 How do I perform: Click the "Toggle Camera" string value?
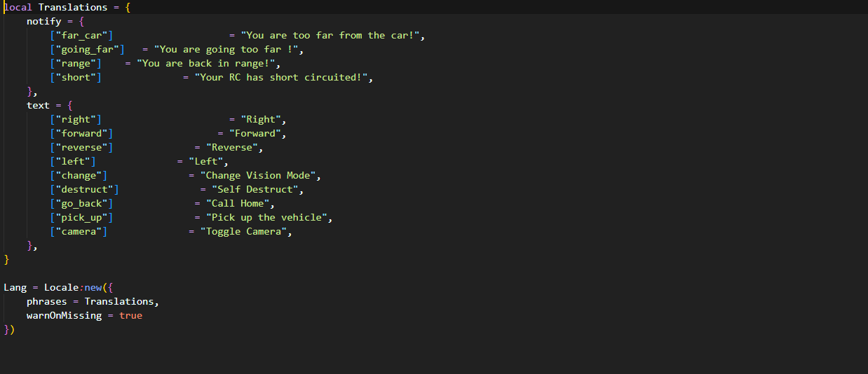[244, 231]
